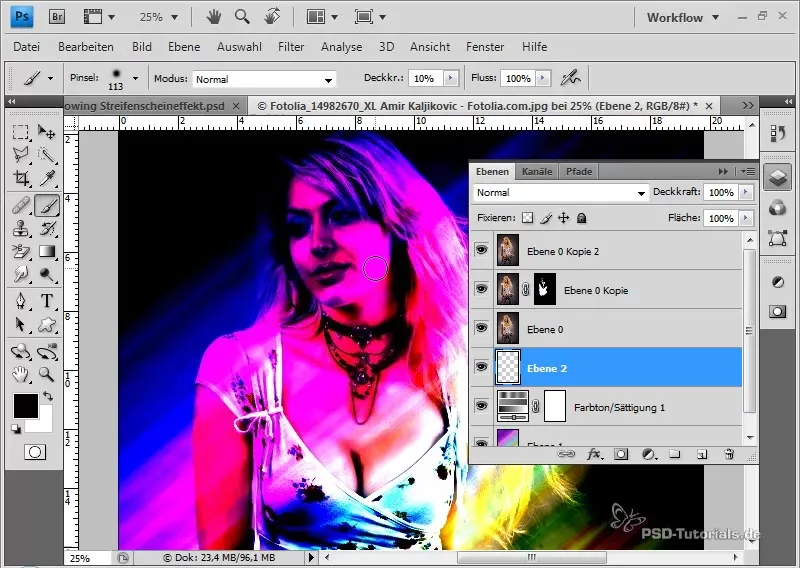
Task: Toggle airbrush mode in options bar
Action: 570,78
